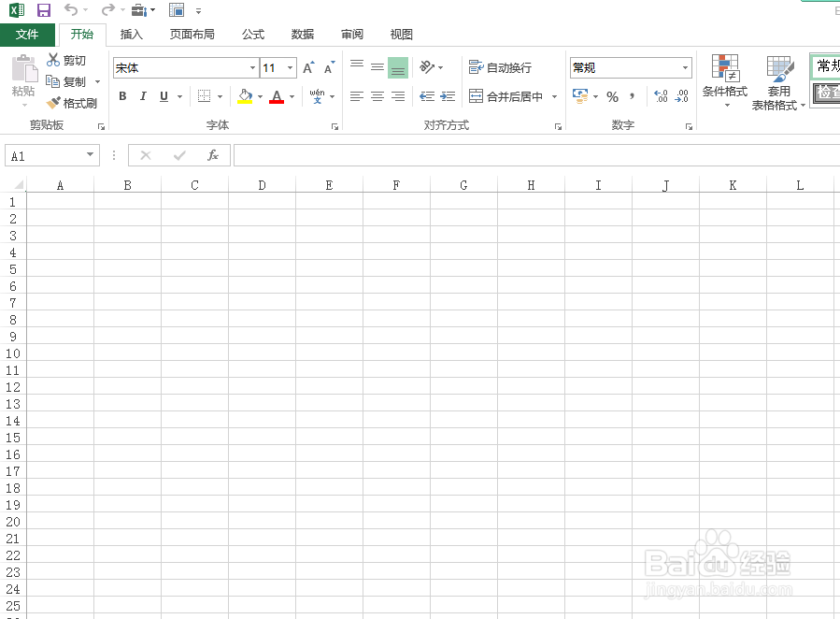This screenshot has height=619, width=840.
Task: Select the Format Painter brush
Action: [53, 103]
